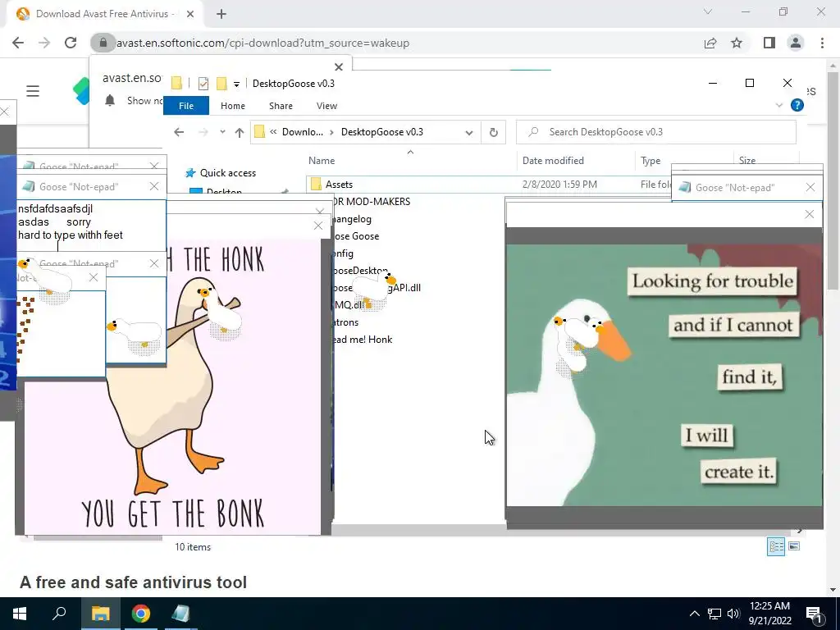Close the Honk Bonk meme window

coord(318,226)
